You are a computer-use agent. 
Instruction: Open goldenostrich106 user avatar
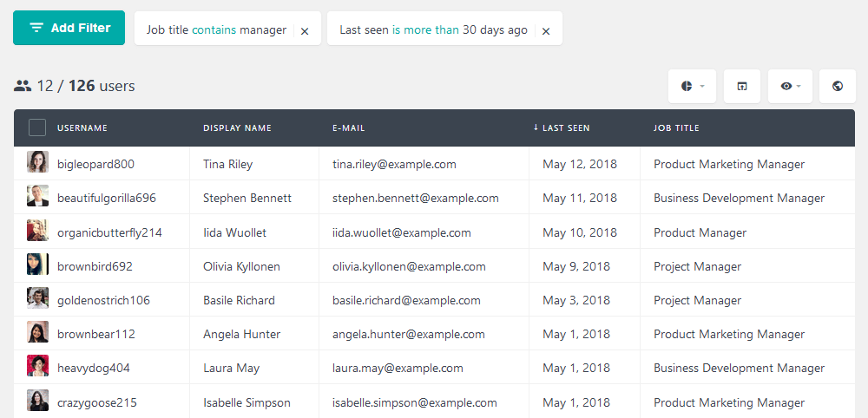click(37, 298)
